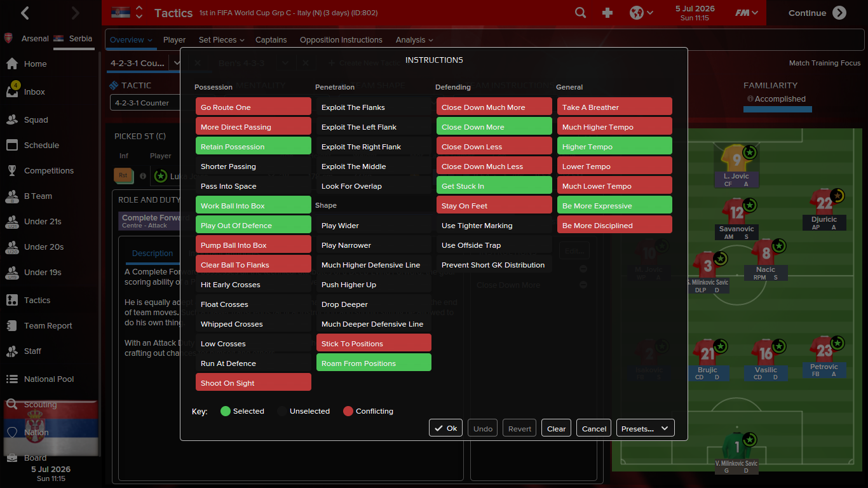Open the Under 20s sidebar icon
This screenshot has height=488, width=868.
pos(11,247)
